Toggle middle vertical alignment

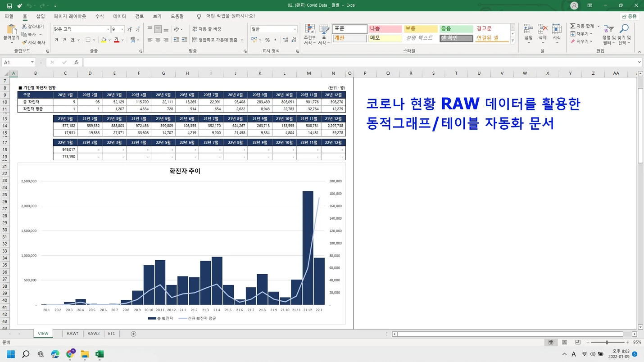(158, 29)
